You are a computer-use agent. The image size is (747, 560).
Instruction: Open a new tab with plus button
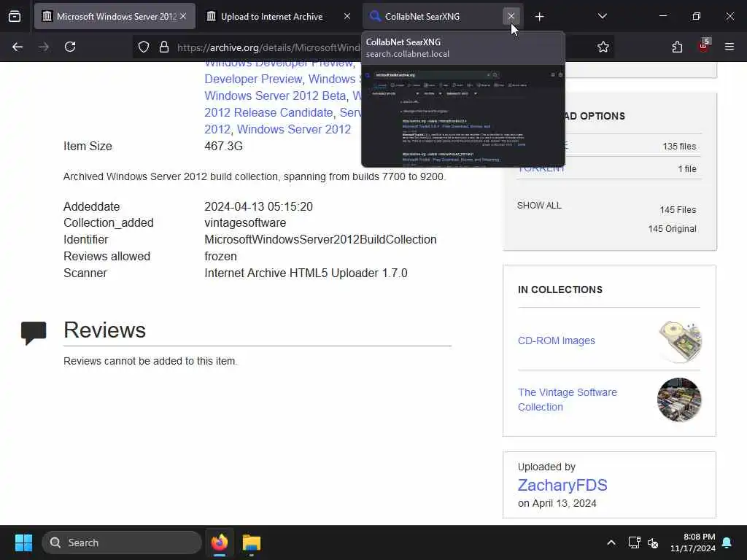coord(539,17)
